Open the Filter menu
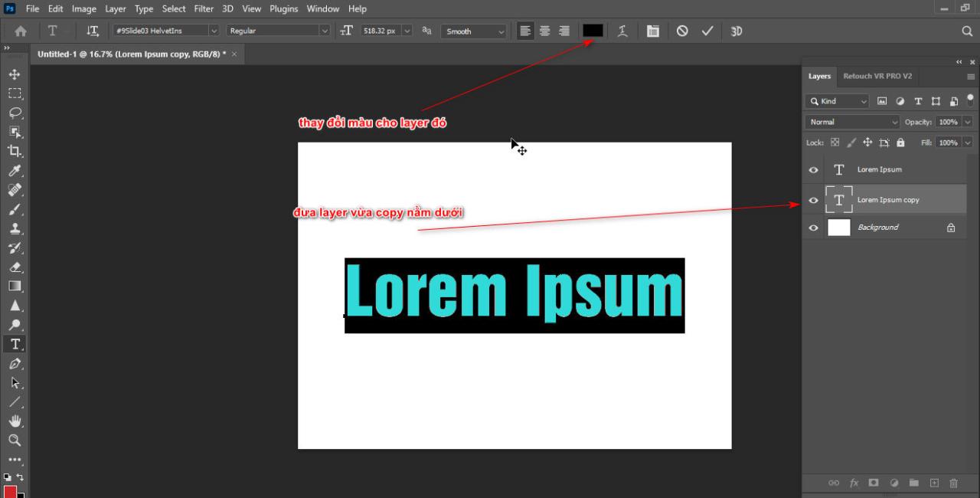 coord(203,8)
